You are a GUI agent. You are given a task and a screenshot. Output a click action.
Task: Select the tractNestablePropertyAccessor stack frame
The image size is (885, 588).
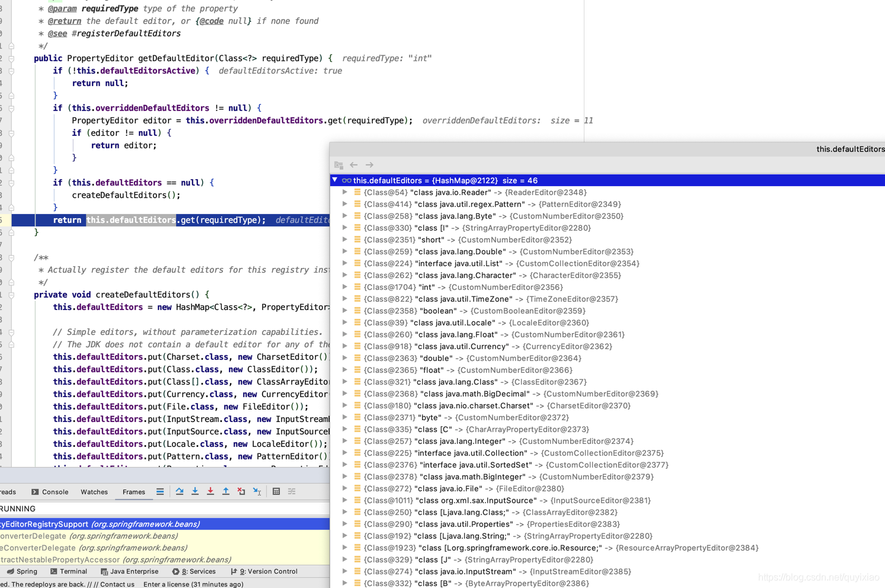pyautogui.click(x=165, y=560)
